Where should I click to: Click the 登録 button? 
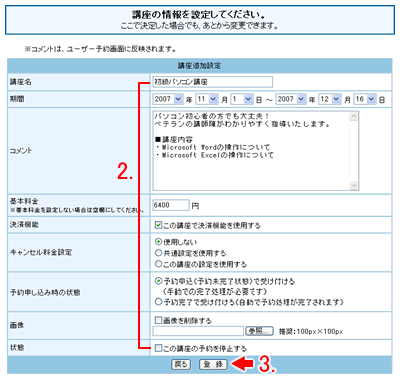[213, 364]
